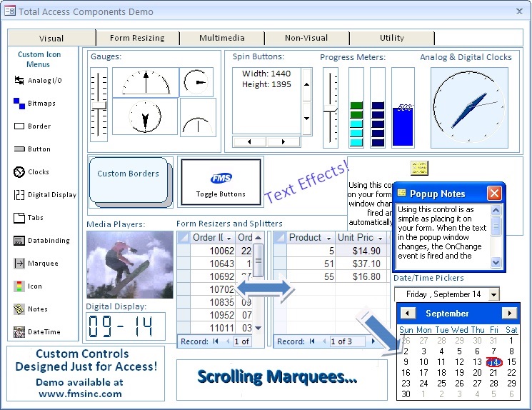Select day 20 in September calendar
Image resolution: width=532 pixels, height=410 pixels.
point(477,373)
